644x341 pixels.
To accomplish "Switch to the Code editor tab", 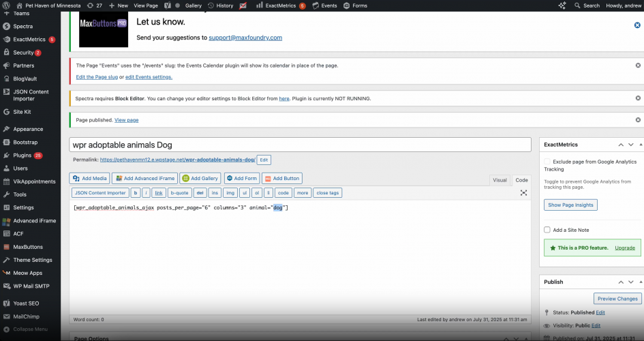I will (x=521, y=180).
